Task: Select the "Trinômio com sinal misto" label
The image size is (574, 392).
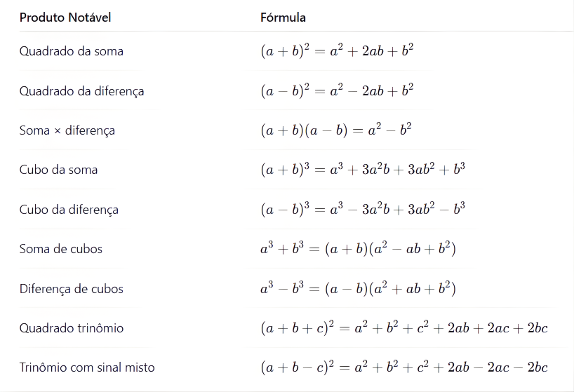Action: pos(87,367)
